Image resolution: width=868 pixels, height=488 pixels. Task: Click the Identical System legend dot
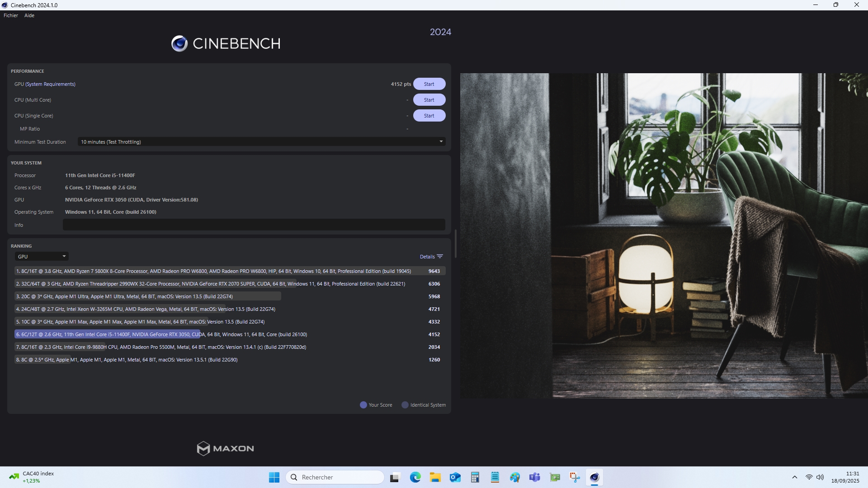tap(405, 405)
